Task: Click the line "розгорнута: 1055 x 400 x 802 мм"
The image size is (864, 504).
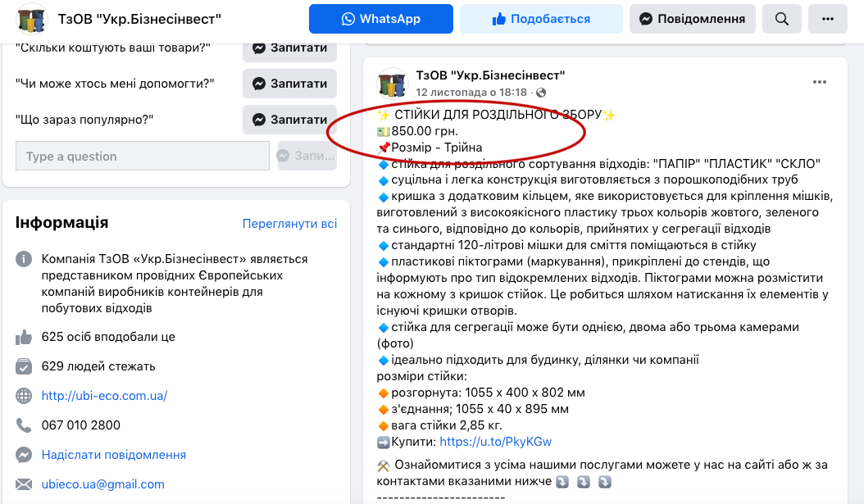Action: 489,393
